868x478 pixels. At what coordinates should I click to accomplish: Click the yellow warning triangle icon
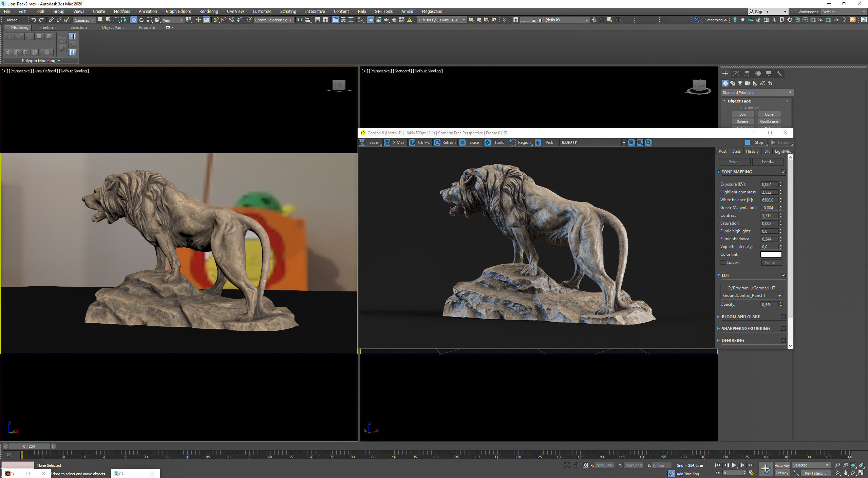pos(410,20)
